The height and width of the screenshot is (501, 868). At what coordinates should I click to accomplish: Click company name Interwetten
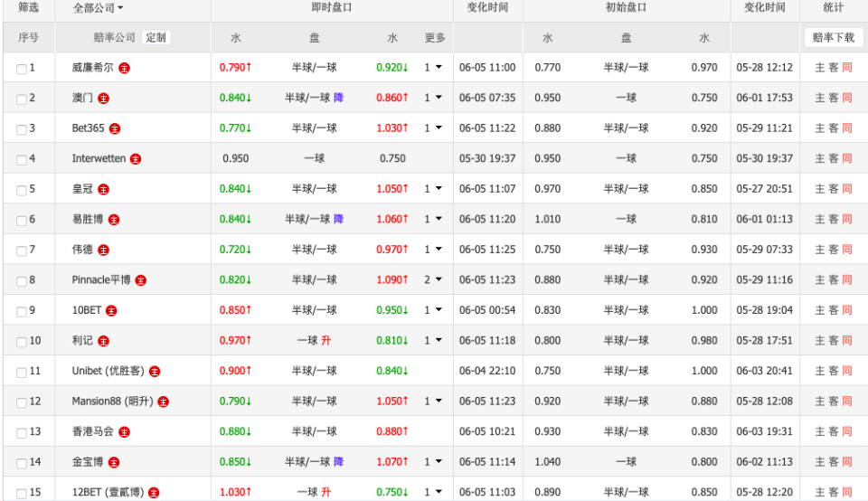click(99, 158)
